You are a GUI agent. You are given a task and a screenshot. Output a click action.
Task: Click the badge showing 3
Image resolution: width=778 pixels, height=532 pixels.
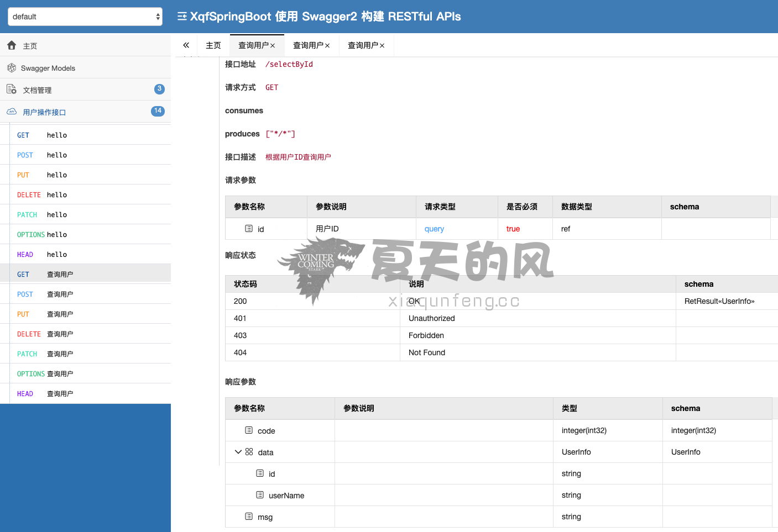[159, 89]
